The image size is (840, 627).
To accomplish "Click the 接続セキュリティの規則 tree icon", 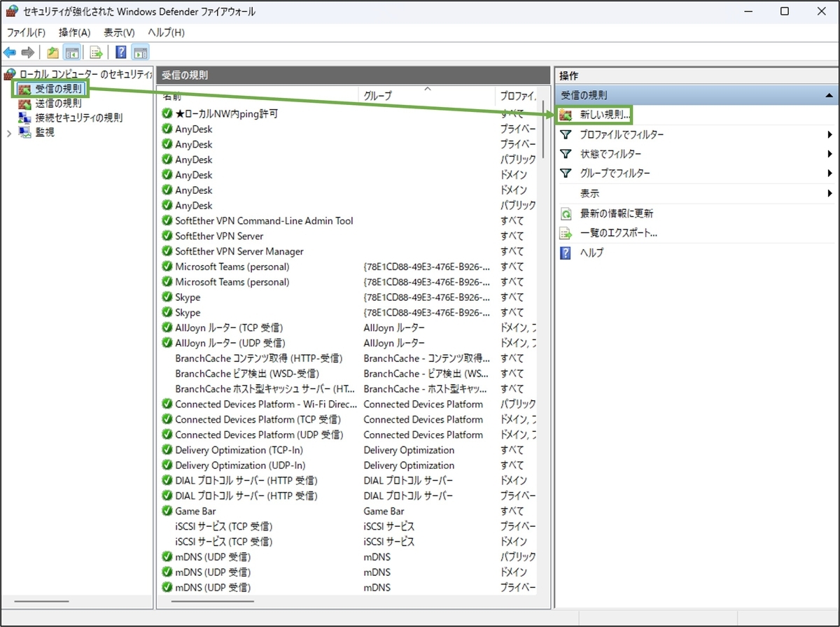I will (x=24, y=118).
